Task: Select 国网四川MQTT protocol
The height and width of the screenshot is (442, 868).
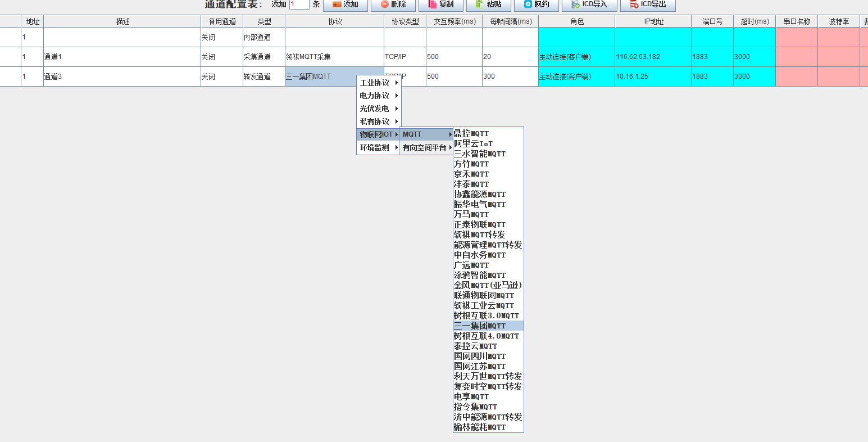Action: (x=488, y=356)
